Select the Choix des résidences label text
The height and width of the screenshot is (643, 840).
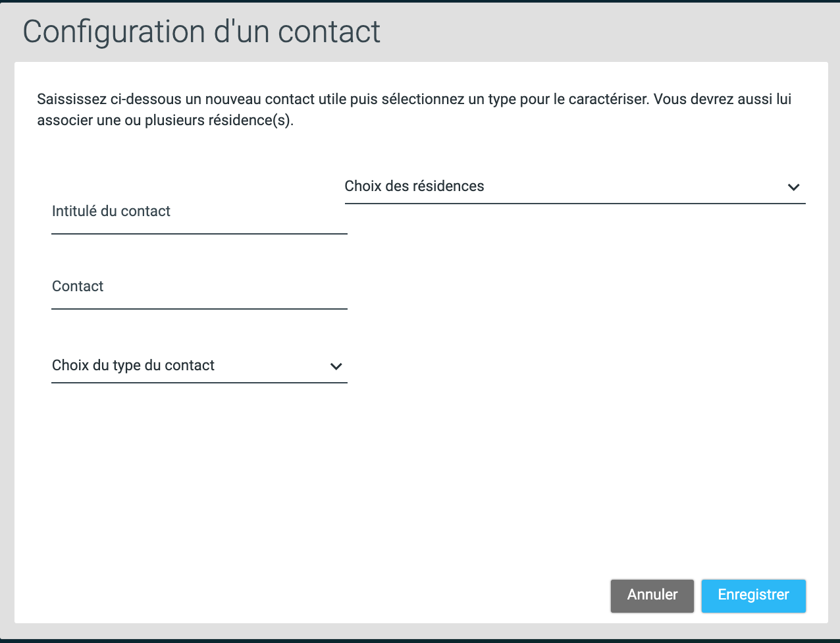tap(414, 186)
